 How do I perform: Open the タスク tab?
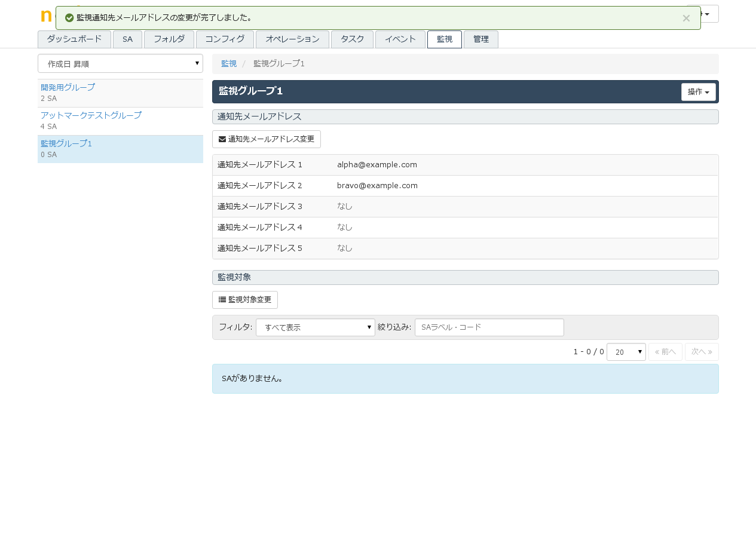click(x=352, y=39)
